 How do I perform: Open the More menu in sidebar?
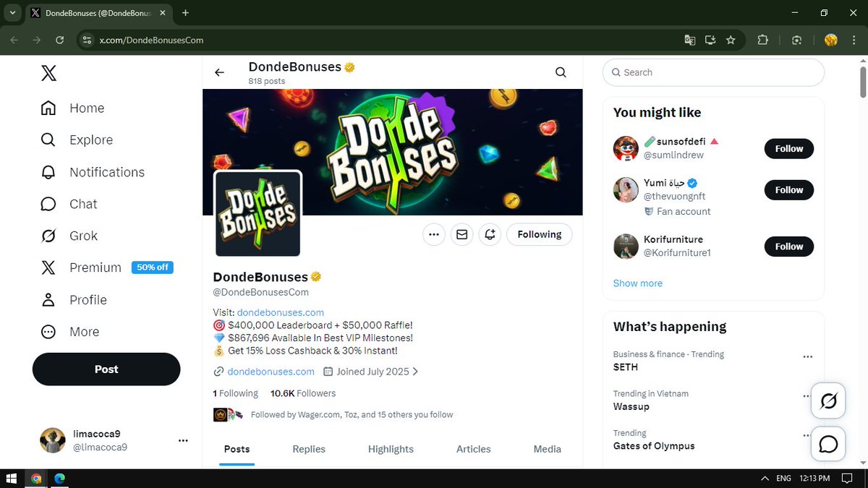pyautogui.click(x=70, y=332)
